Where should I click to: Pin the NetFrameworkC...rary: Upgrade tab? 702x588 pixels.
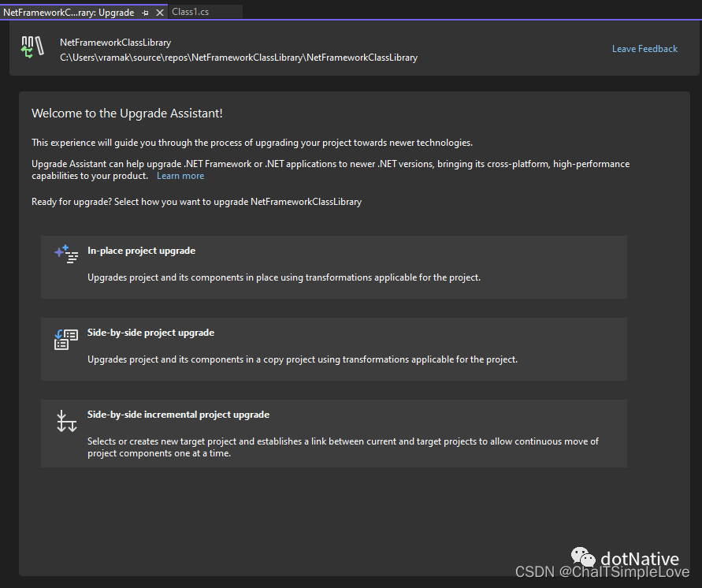tap(145, 13)
